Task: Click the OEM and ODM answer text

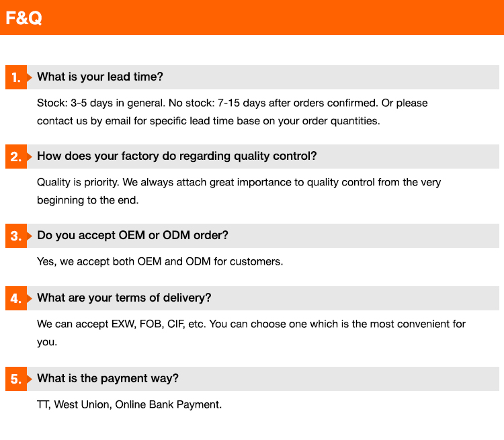Action: pyautogui.click(x=160, y=261)
